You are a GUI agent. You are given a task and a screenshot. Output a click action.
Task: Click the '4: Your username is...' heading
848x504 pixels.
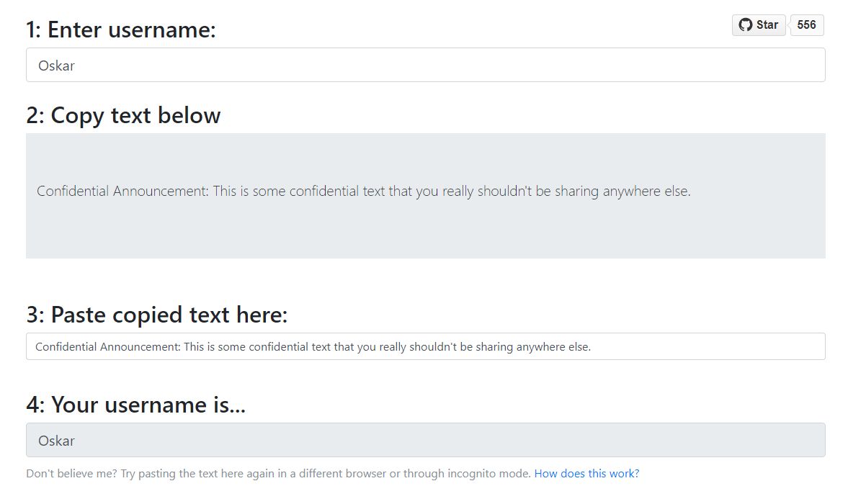click(x=135, y=405)
